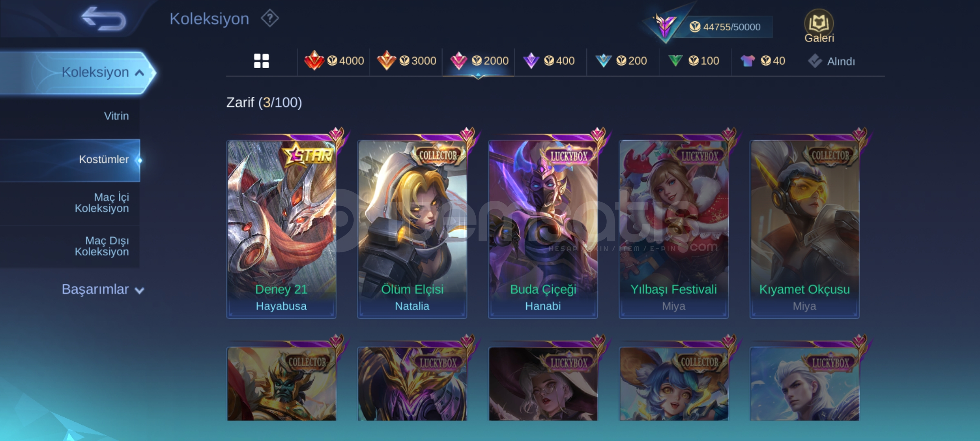Screen dimensions: 980x441
Task: Go back using the return arrow
Action: [104, 19]
